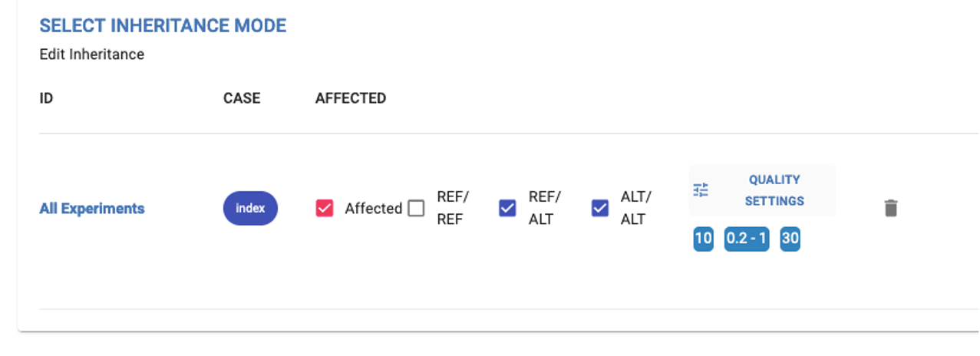
Task: Open the All Experiments link
Action: pos(91,208)
